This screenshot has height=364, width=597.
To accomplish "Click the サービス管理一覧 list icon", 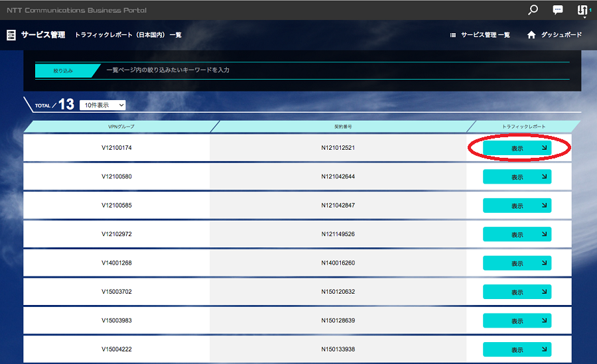I will pos(453,35).
